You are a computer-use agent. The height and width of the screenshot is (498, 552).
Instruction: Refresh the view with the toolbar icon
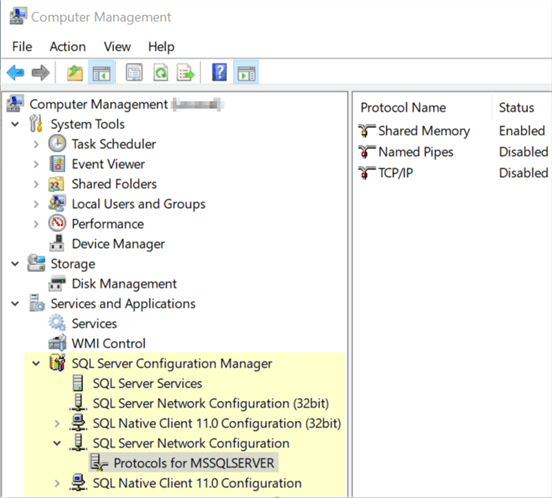(x=161, y=73)
